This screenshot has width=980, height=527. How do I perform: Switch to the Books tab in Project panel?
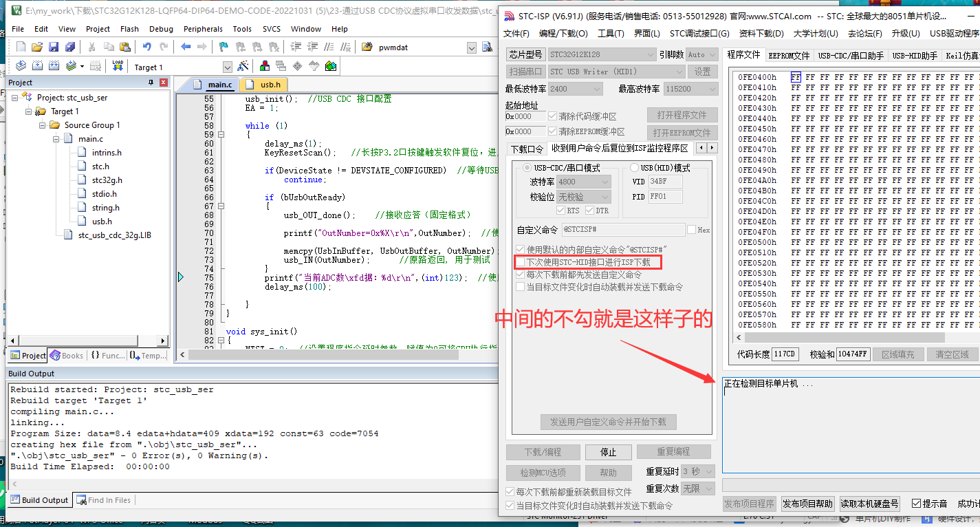pos(67,356)
